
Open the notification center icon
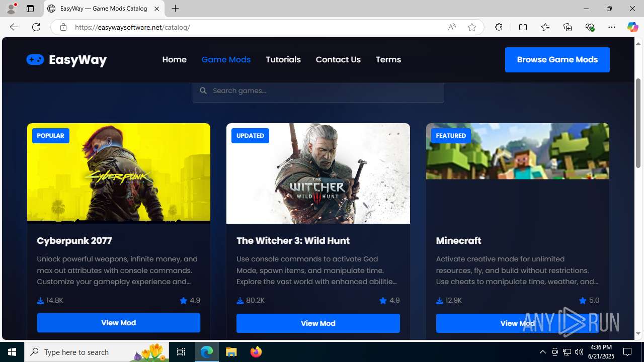pyautogui.click(x=627, y=352)
